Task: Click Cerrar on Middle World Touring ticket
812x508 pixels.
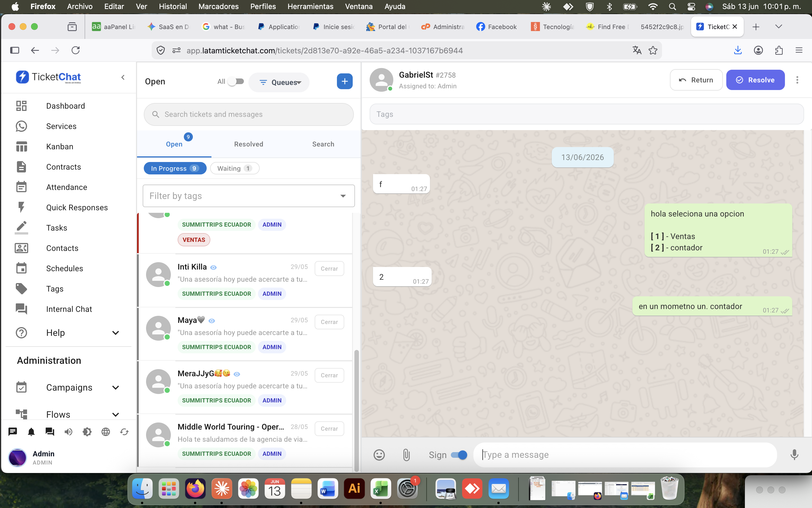Action: point(329,429)
